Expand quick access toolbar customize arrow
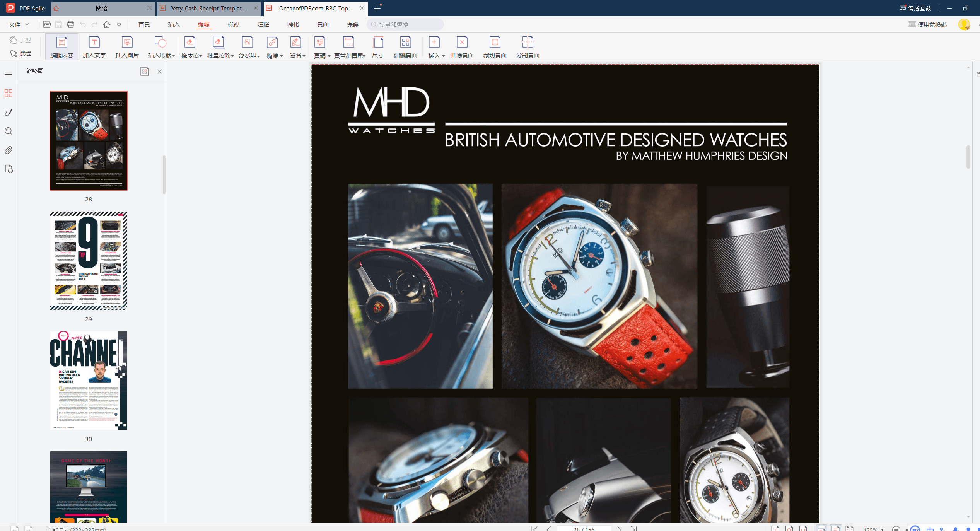Image resolution: width=980 pixels, height=531 pixels. (x=119, y=24)
